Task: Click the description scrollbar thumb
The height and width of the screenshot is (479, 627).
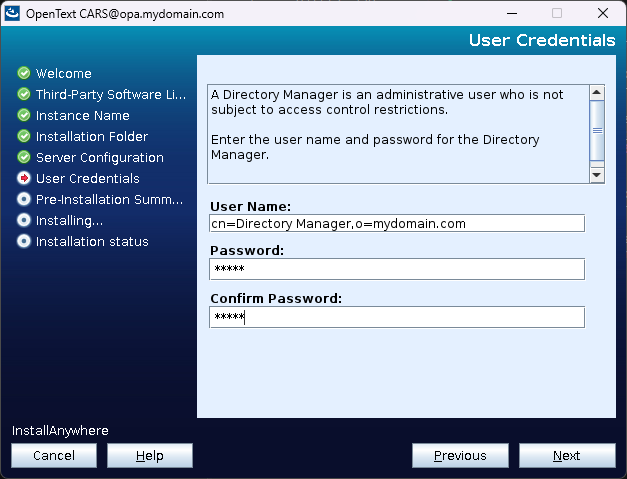Action: (597, 130)
